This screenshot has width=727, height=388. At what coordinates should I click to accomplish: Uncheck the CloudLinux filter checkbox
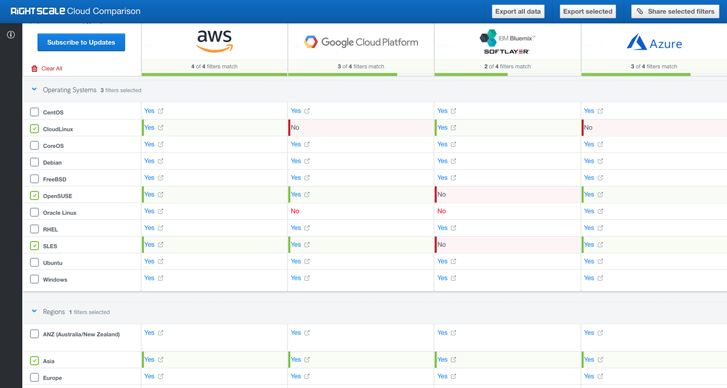34,128
